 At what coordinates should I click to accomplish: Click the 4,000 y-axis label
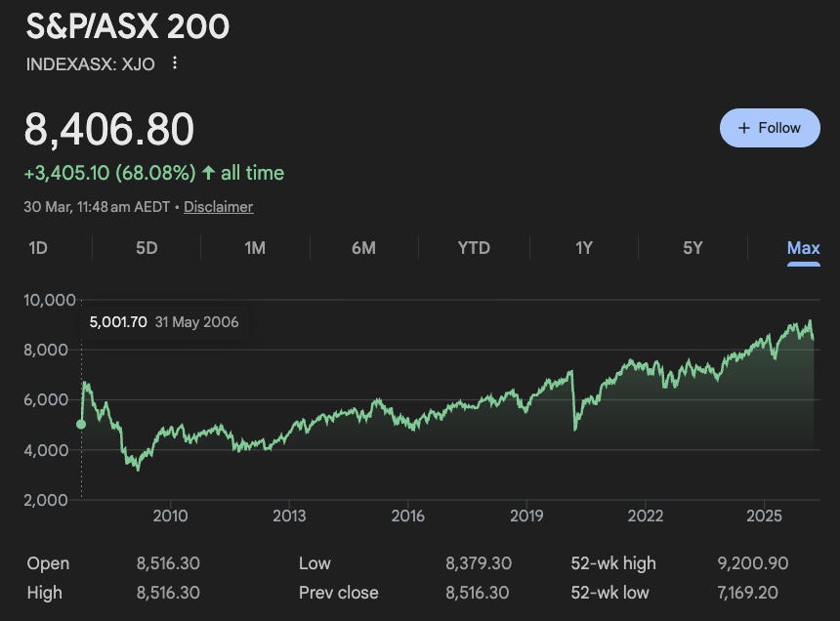46,450
